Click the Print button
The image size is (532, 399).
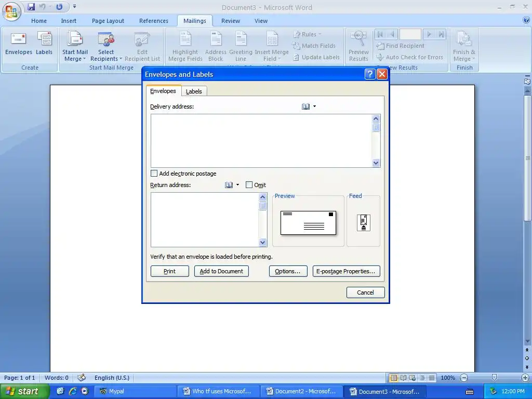(x=170, y=271)
